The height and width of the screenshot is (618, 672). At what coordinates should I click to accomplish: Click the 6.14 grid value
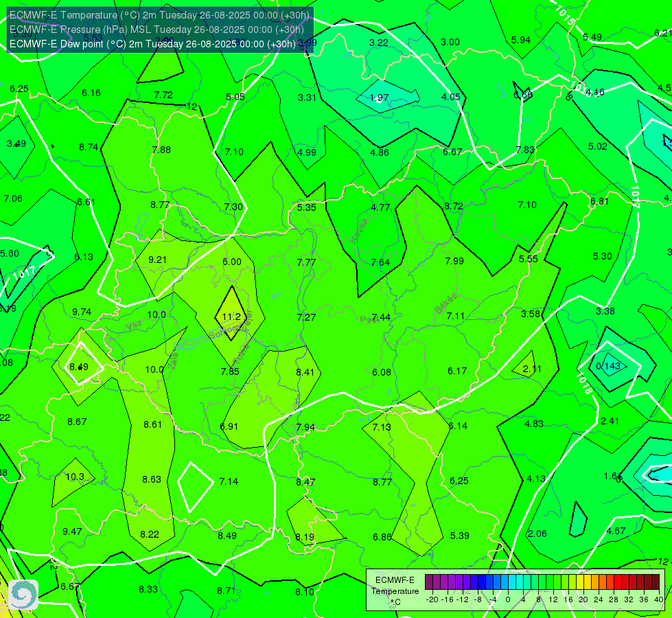458,426
